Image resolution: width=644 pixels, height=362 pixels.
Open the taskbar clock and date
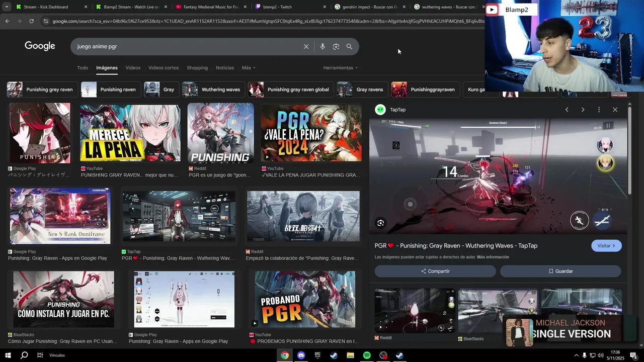[x=616, y=355]
